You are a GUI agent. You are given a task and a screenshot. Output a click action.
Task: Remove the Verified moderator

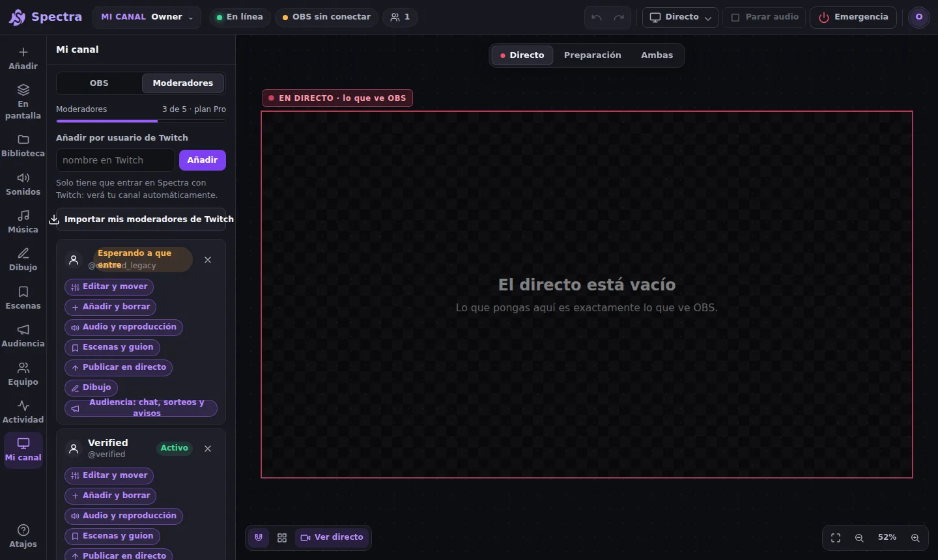(208, 449)
